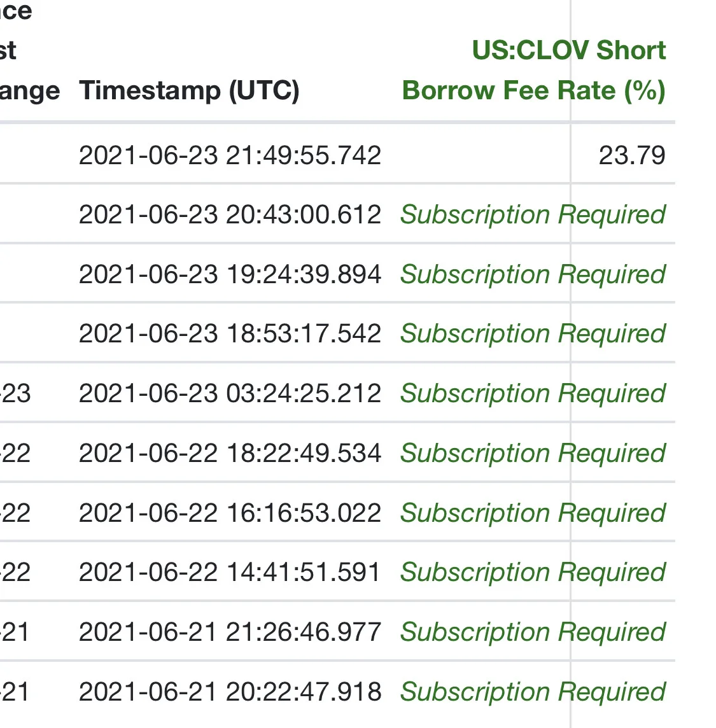Open Subscription Required link for 14:41:51.591 row
The width and height of the screenshot is (716, 728).
[533, 573]
